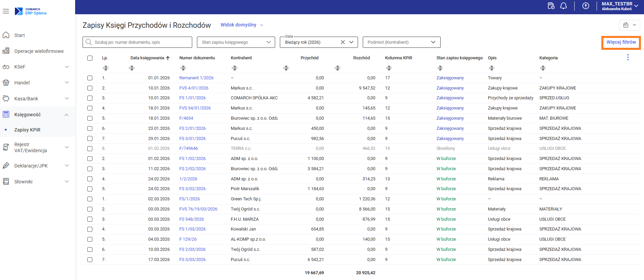This screenshot has width=644, height=280.
Task: Select the checkbox for FS 3/03/2026 row
Action: point(90,260)
